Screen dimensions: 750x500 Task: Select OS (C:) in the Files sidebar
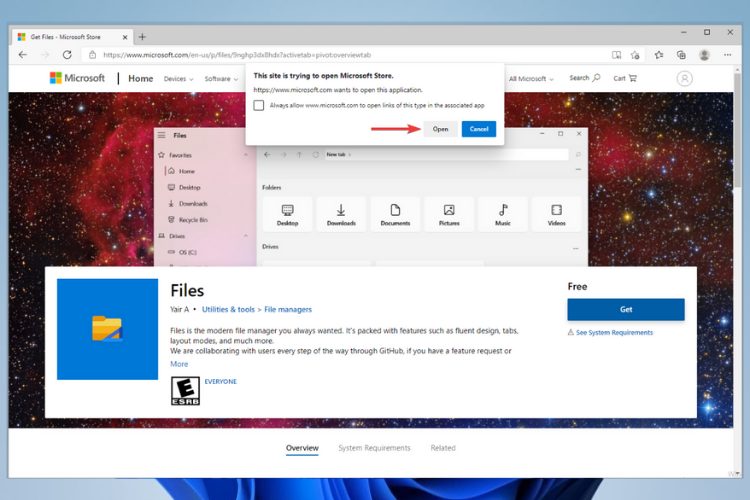188,252
